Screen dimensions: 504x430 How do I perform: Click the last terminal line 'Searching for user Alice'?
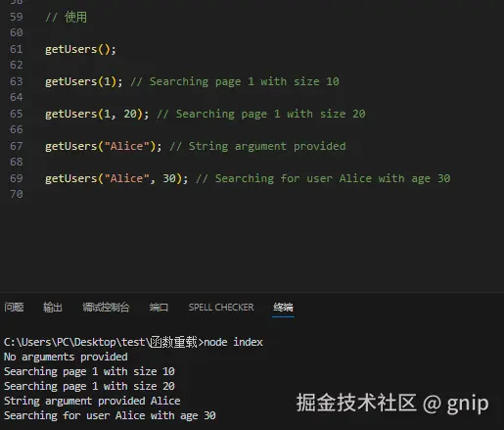tap(110, 415)
